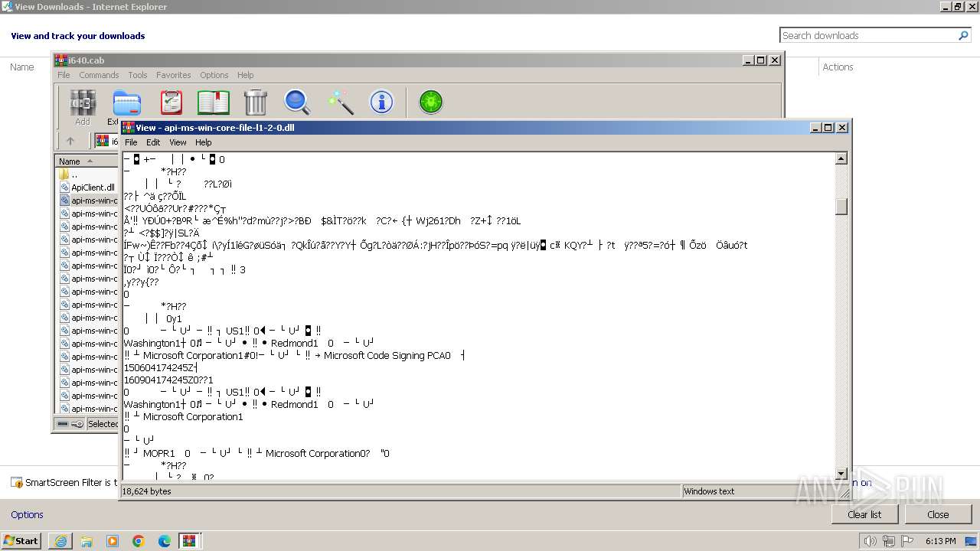Click the Find magnifier icon in WinRAR toolbar
Viewport: 980px width, 551px height.
pos(297,103)
